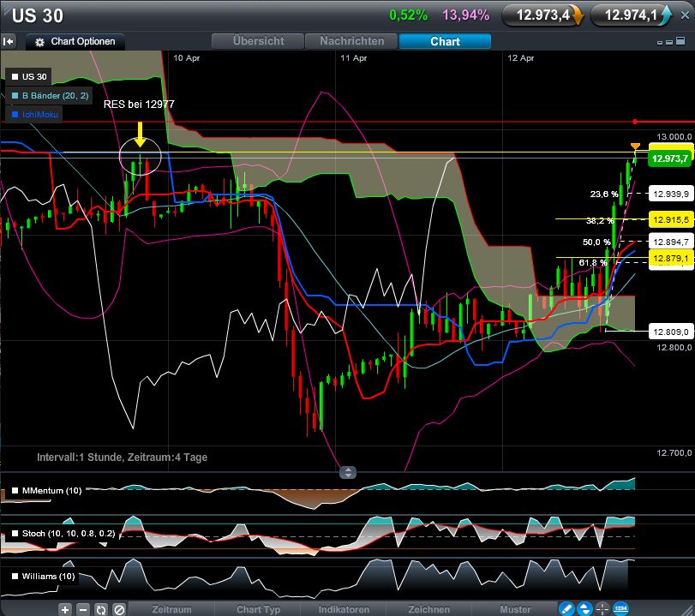Click the US 30 instrument title
The image size is (695, 616).
(38, 16)
